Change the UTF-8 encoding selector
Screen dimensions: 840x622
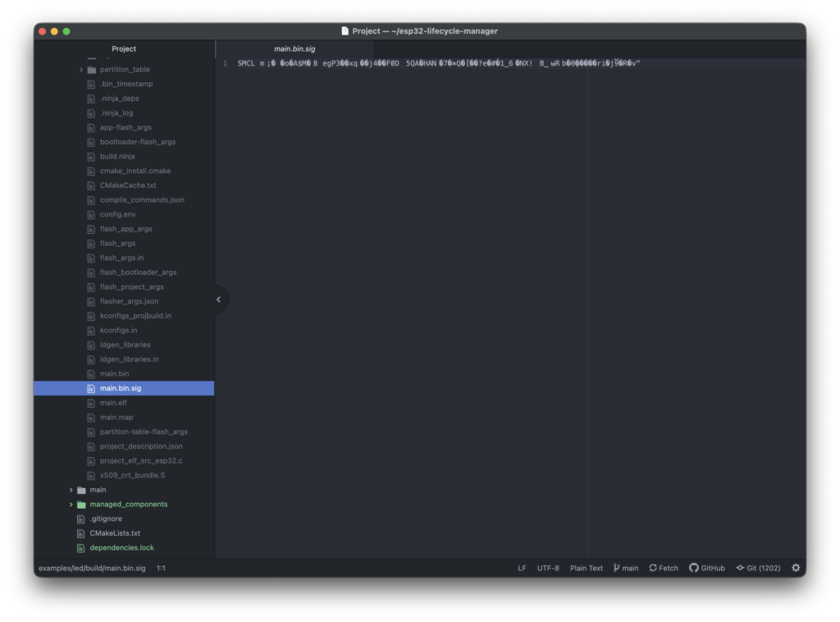548,568
